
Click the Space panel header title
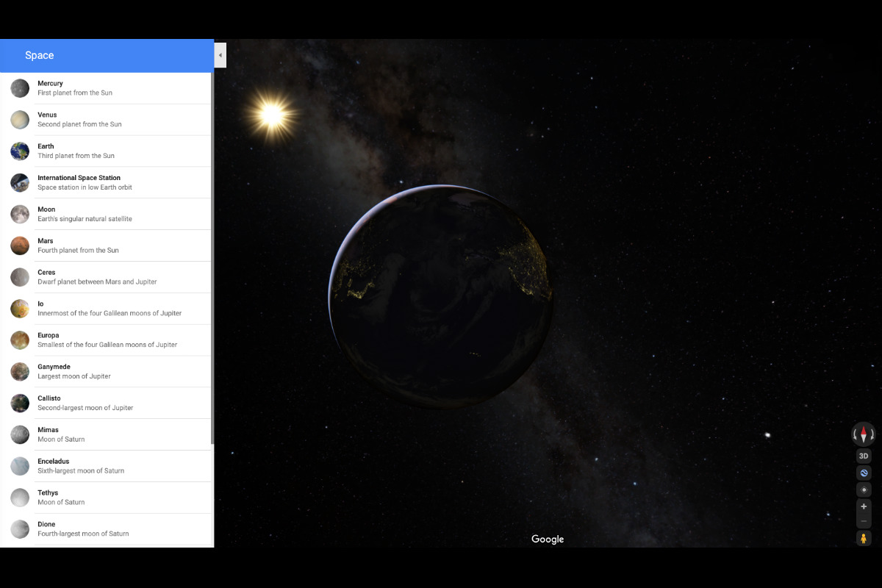click(x=40, y=56)
